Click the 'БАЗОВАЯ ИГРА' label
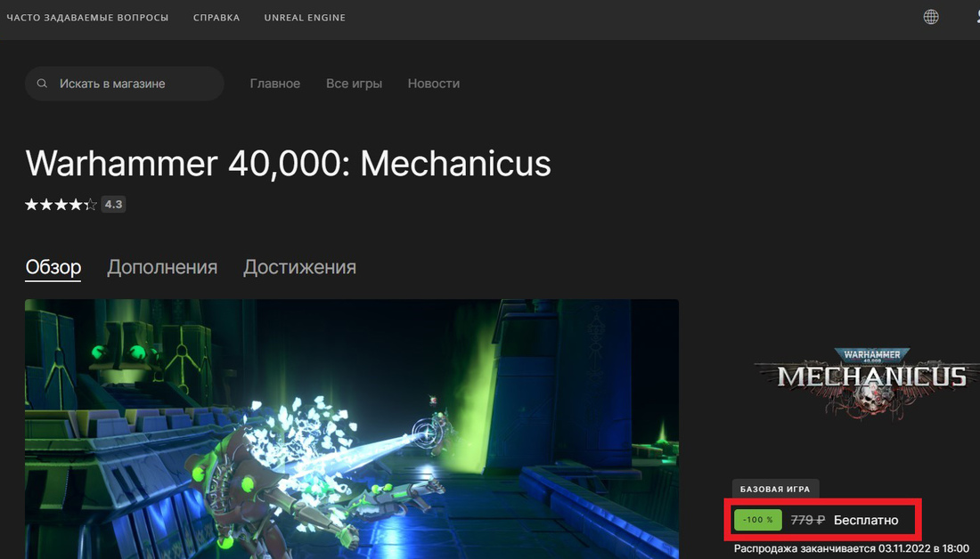Viewport: 980px width, 559px height. click(775, 489)
